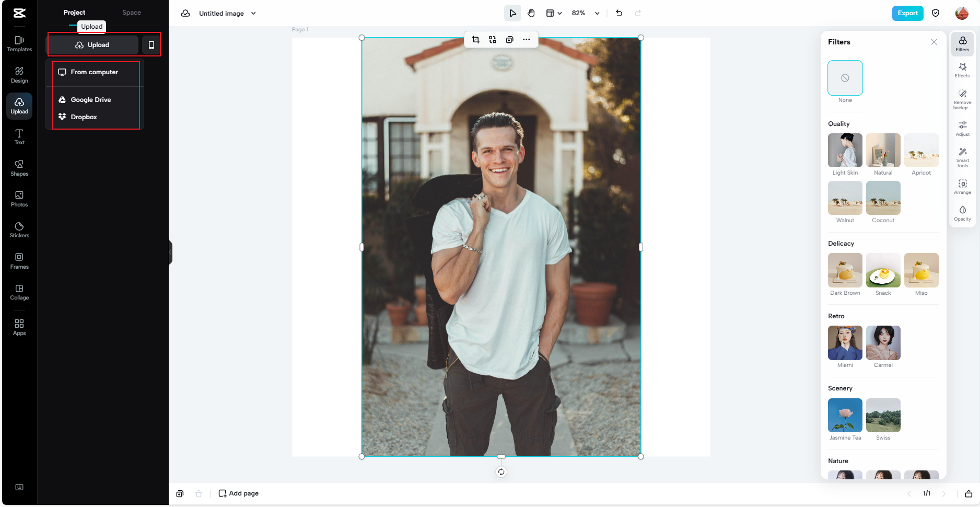The width and height of the screenshot is (980, 507).
Task: Undo the last action
Action: 619,13
